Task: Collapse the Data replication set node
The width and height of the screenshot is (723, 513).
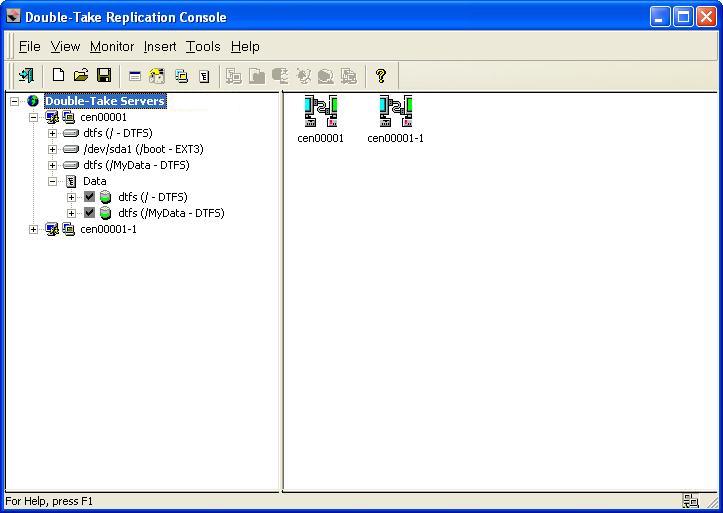Action: click(x=52, y=181)
